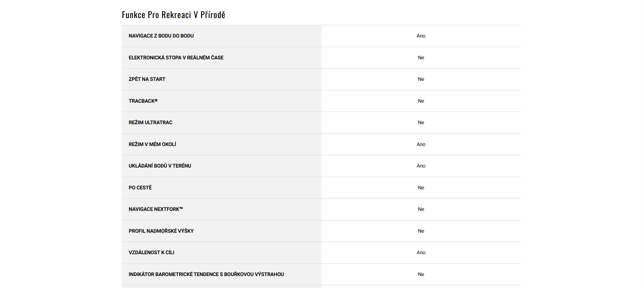644x288 pixels.
Task: Select 'Ano' value for Ukládání bodů v terénu
Action: [x=421, y=166]
